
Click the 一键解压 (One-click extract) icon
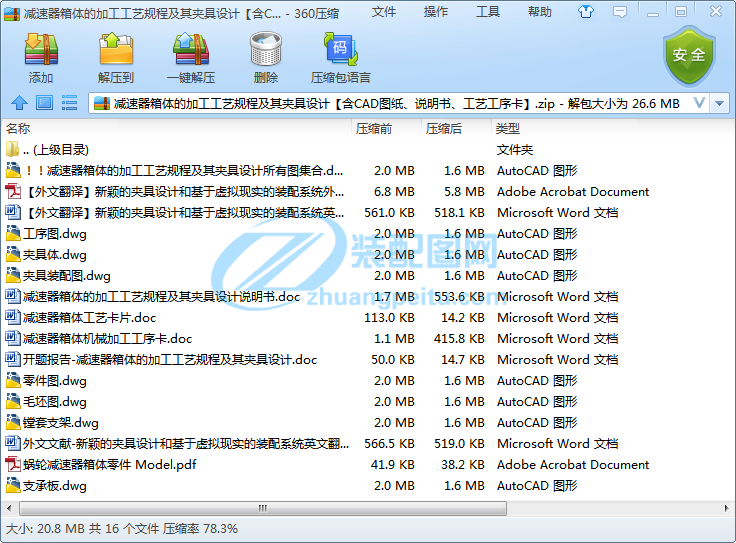coord(191,49)
